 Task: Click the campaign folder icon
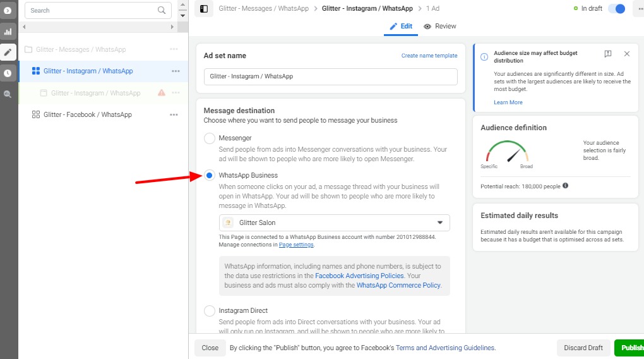[x=28, y=49]
